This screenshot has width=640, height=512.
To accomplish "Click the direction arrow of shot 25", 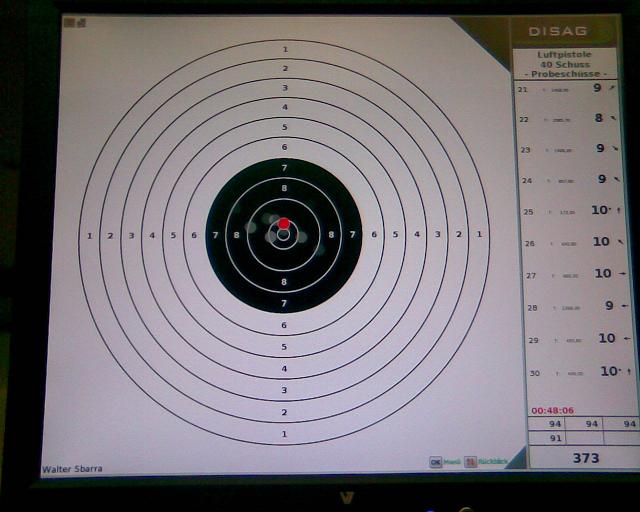I will (x=620, y=211).
